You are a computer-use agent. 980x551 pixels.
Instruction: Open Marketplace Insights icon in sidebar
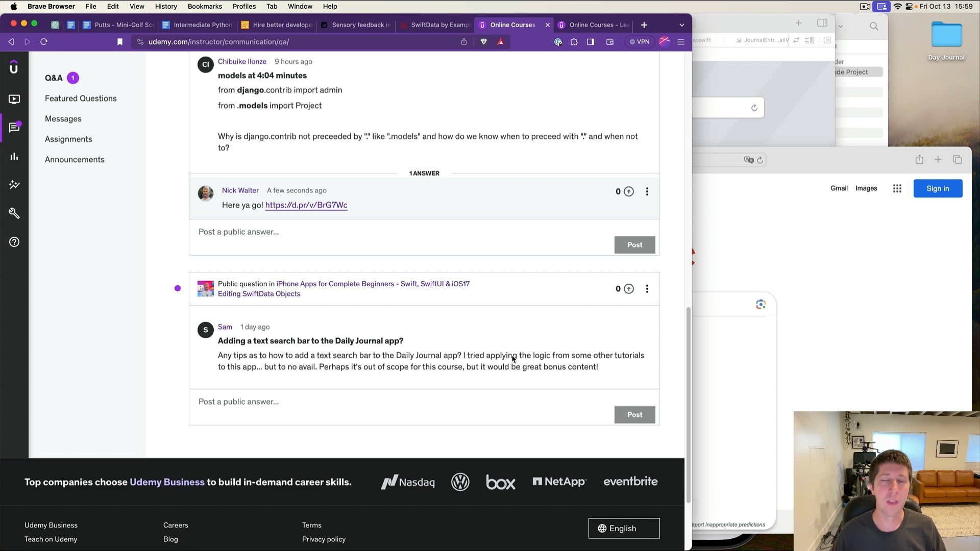(14, 185)
